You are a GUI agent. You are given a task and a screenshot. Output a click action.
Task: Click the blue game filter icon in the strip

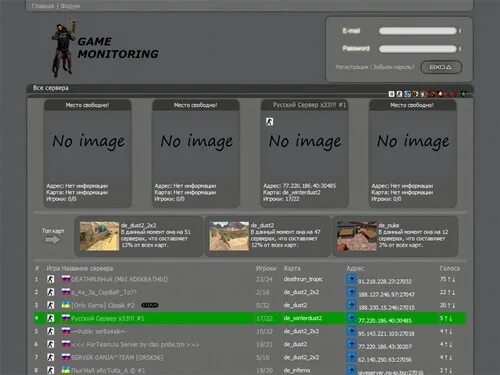tap(407, 94)
